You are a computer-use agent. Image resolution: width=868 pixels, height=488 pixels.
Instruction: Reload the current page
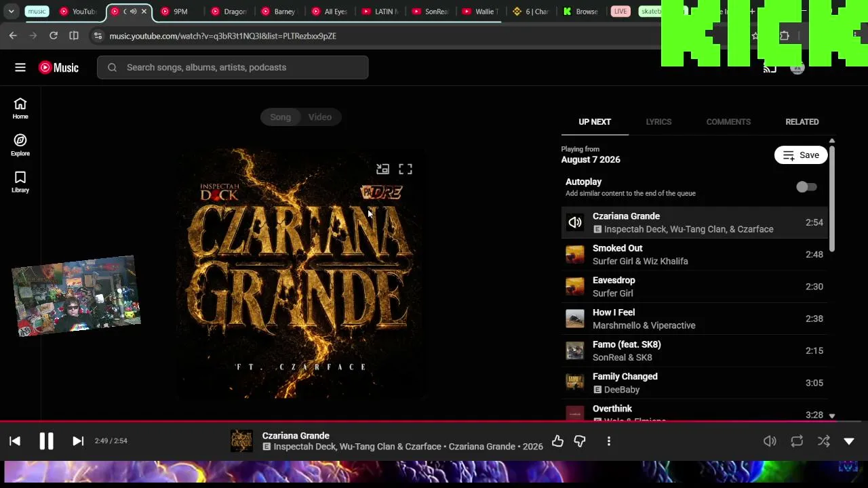pos(54,35)
